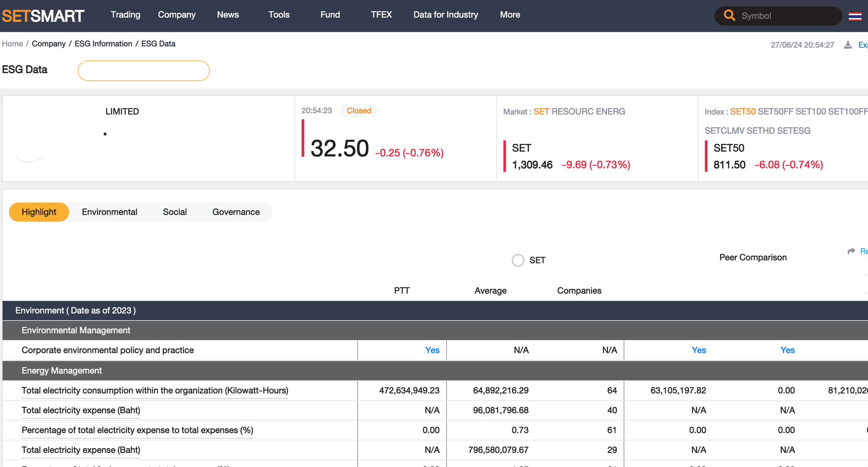Viewport: 868px width, 467px height.
Task: Select the SET radio button
Action: coord(518,260)
